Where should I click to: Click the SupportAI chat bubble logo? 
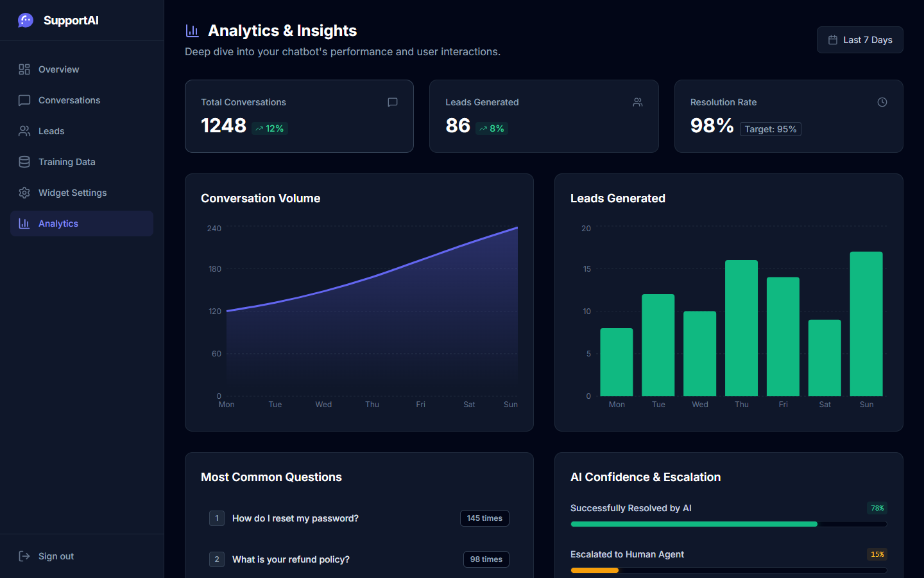(x=26, y=21)
